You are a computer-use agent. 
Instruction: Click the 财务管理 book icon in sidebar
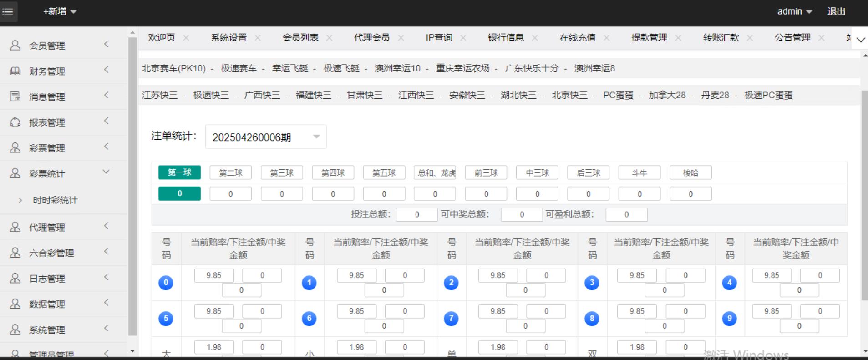click(15, 71)
